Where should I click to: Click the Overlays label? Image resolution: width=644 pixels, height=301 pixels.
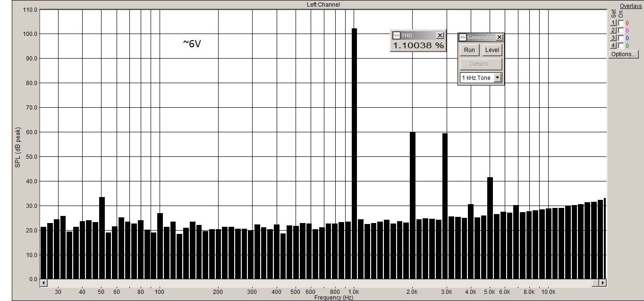[630, 6]
